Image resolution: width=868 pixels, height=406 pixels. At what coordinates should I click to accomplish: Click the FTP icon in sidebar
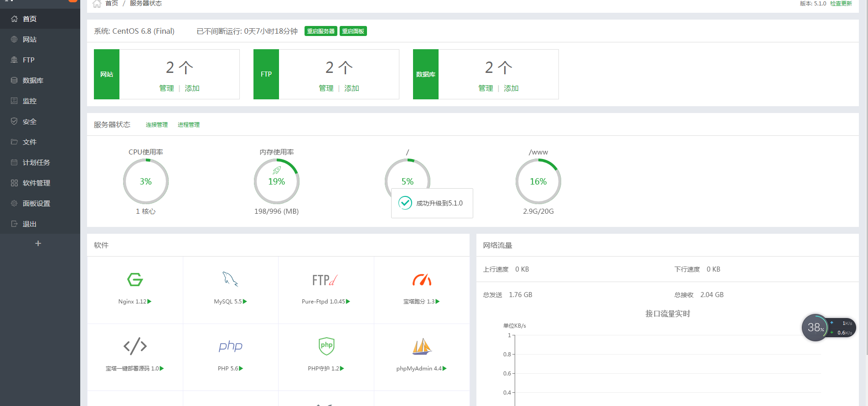click(14, 60)
